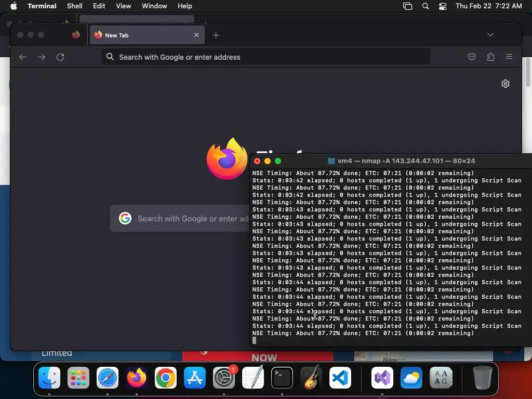Go forward in Firefox
Image resolution: width=532 pixels, height=399 pixels.
click(42, 57)
